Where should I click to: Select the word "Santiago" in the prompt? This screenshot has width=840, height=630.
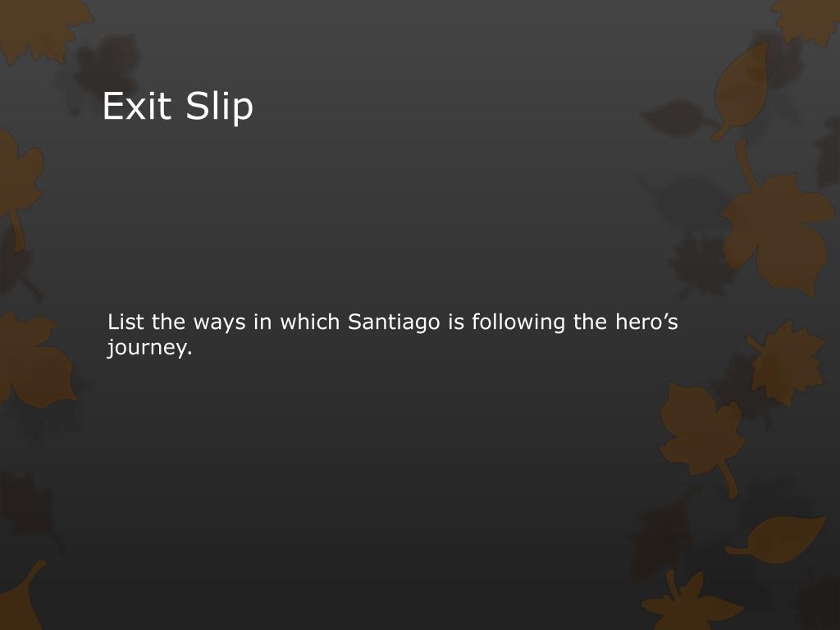point(394,322)
